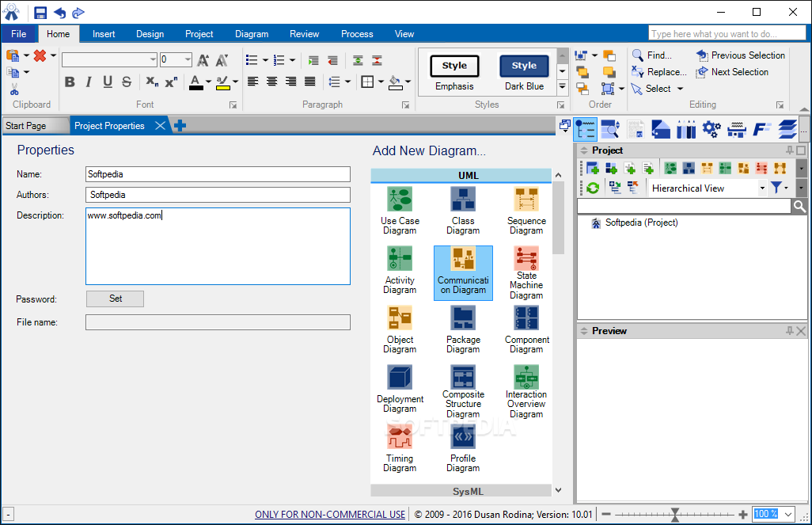Select the Timing Diagram icon
The width and height of the screenshot is (812, 525).
400,436
